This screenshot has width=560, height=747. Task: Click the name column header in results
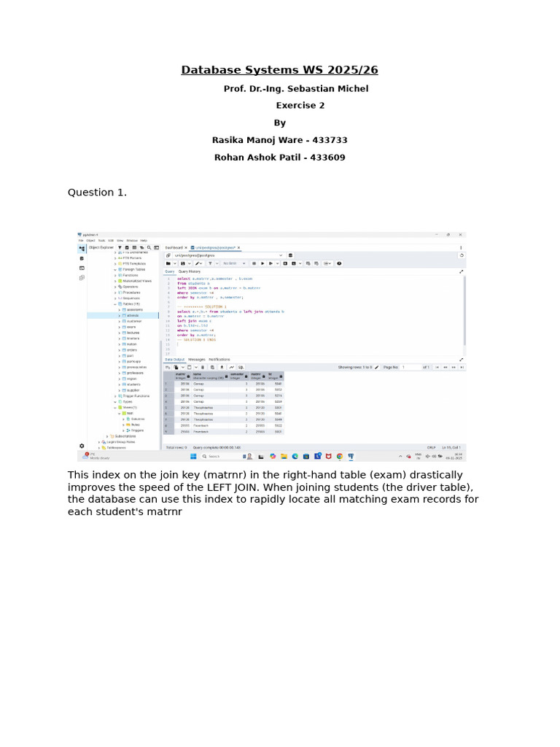[x=209, y=376]
